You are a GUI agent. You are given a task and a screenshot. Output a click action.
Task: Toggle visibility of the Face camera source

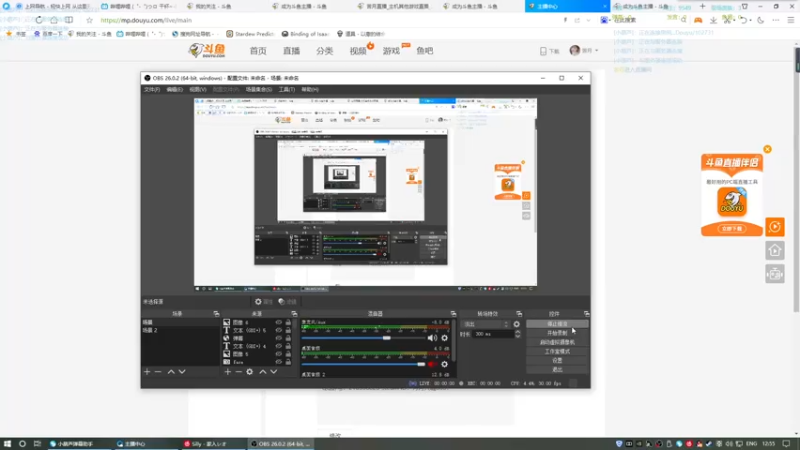coord(279,362)
